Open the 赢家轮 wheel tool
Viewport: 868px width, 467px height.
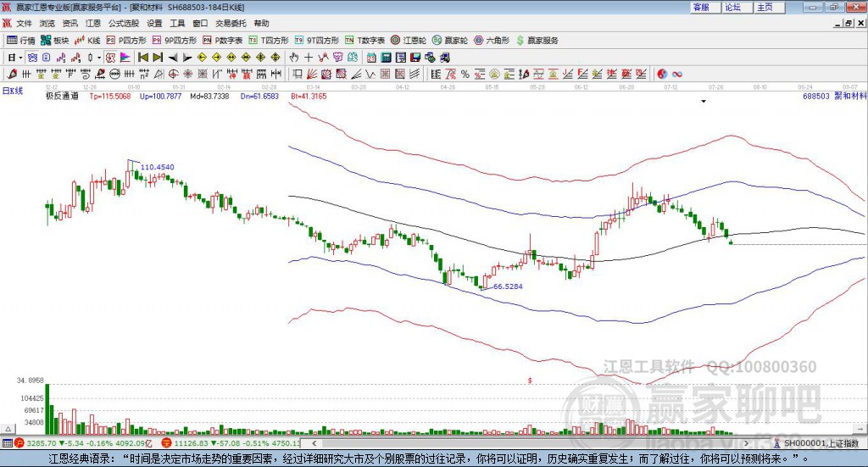coord(450,41)
